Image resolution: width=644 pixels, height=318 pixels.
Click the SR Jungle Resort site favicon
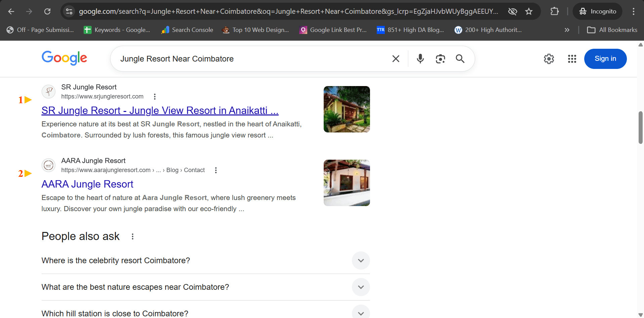click(49, 91)
